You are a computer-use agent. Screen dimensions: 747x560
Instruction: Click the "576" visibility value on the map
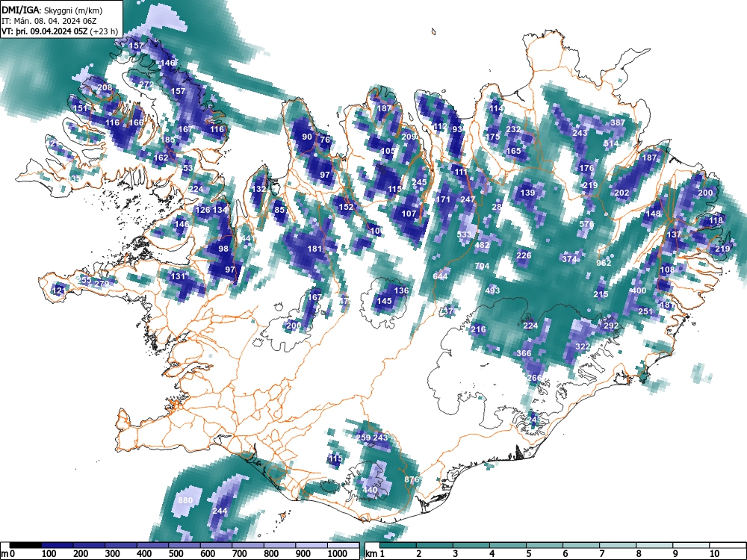587,224
